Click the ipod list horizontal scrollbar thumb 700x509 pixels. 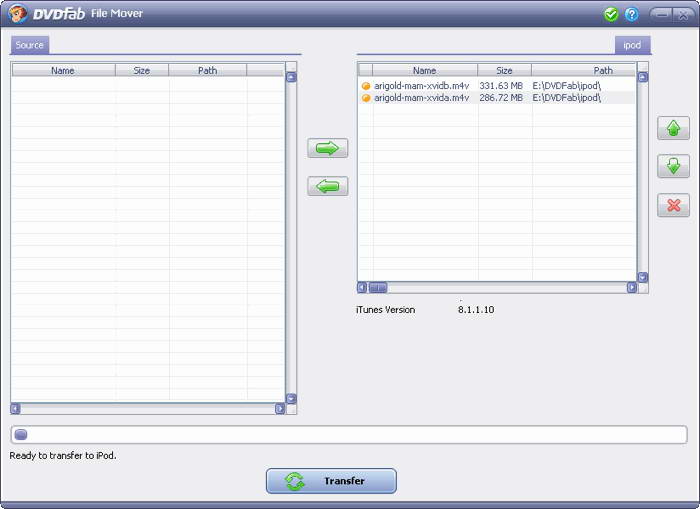click(378, 288)
